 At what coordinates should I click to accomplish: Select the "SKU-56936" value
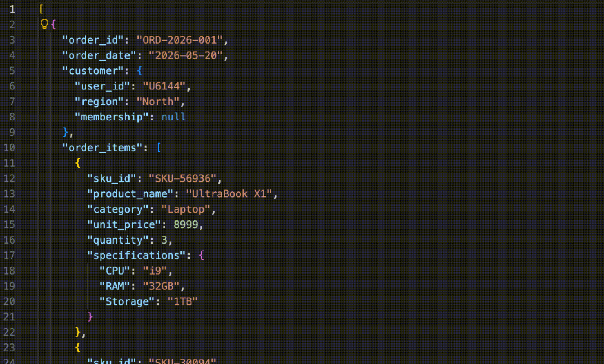pos(182,178)
